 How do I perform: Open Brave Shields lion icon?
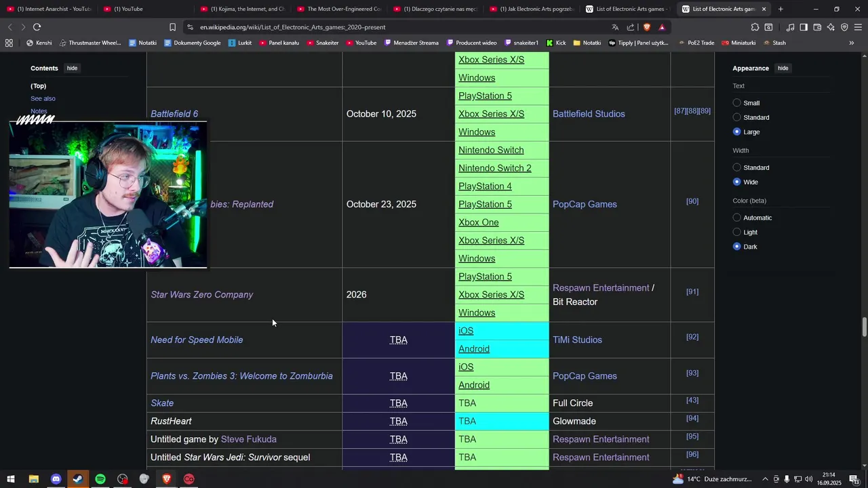point(646,27)
